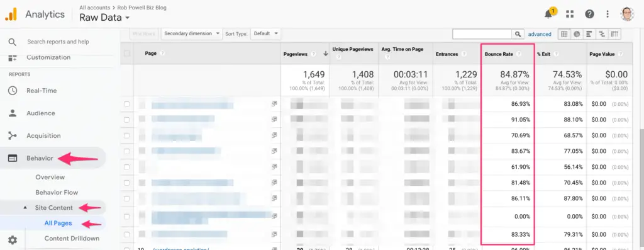The width and height of the screenshot is (644, 250).
Task: Expand the Raw Data view selector
Action: click(x=105, y=18)
